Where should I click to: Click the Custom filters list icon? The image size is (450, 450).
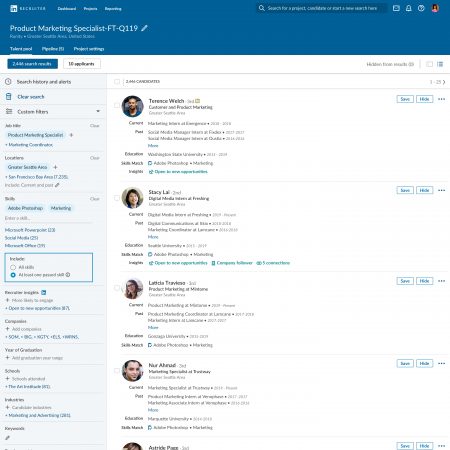click(9, 111)
